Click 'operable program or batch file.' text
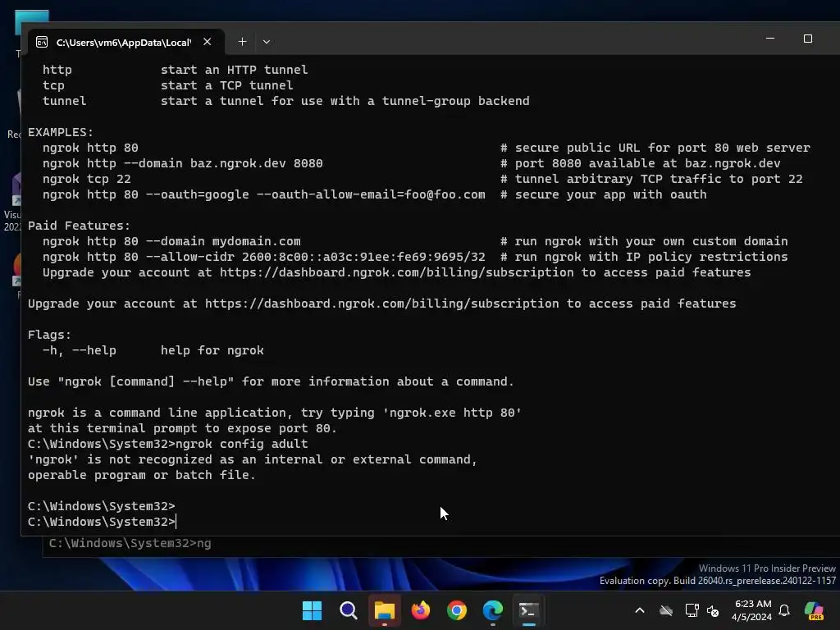 coord(142,475)
